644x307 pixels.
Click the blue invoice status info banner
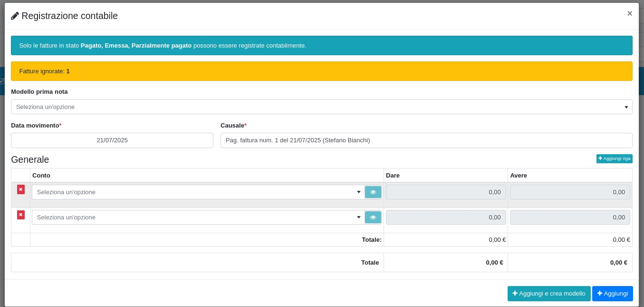pos(321,46)
